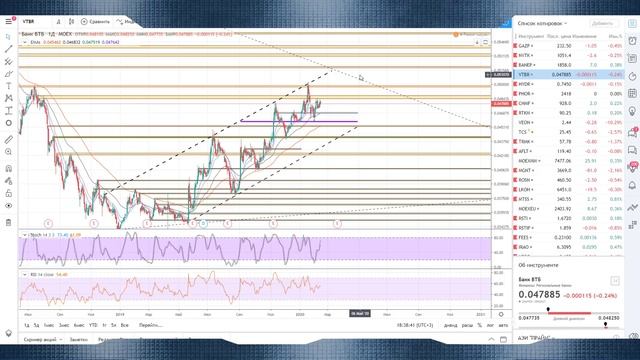
Task: Toggle stay in drawing mode
Action: [x=9, y=181]
